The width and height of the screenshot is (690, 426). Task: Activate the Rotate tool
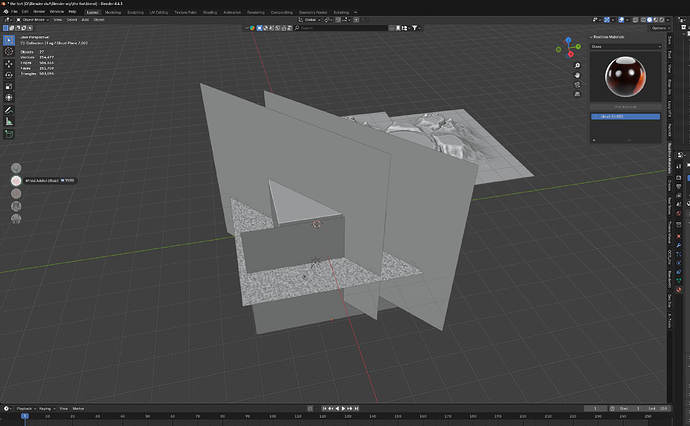point(9,75)
